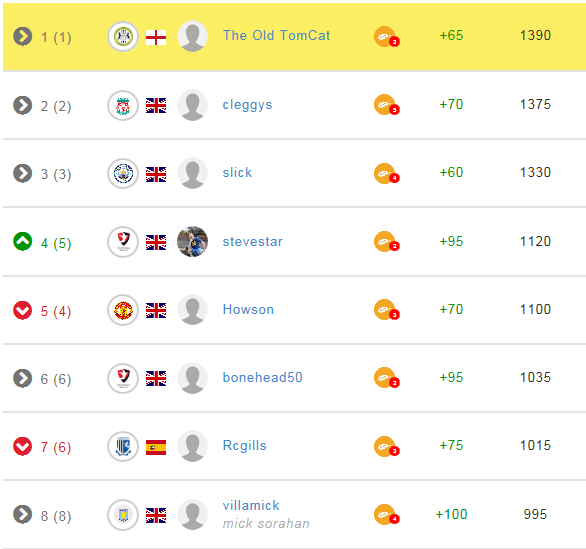Click the green up arrow at rank 4 (5)

point(23,241)
